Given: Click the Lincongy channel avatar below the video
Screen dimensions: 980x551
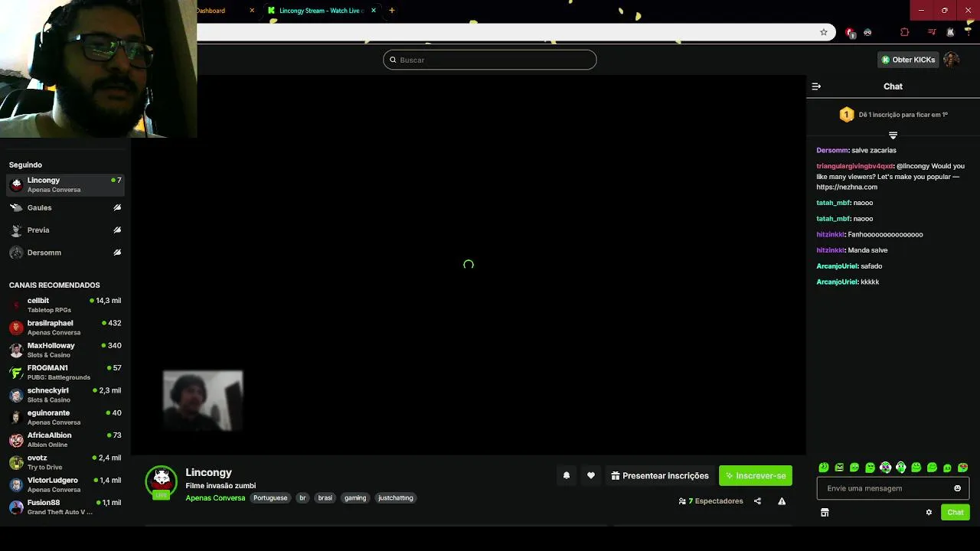Looking at the screenshot, I should pos(162,482).
